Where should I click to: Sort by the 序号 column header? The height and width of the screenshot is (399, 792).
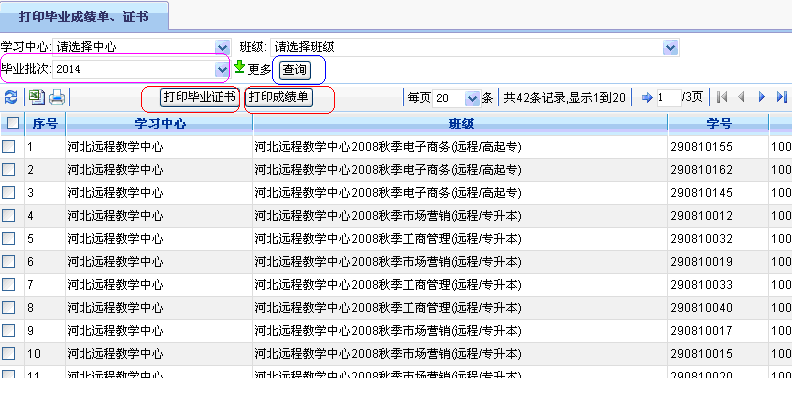[x=45, y=124]
